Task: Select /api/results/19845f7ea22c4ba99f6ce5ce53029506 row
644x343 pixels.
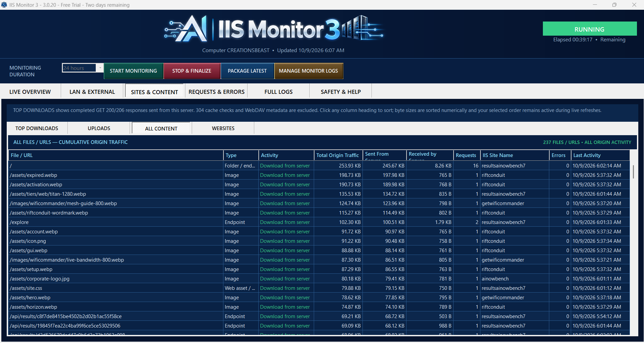Action: coord(319,326)
